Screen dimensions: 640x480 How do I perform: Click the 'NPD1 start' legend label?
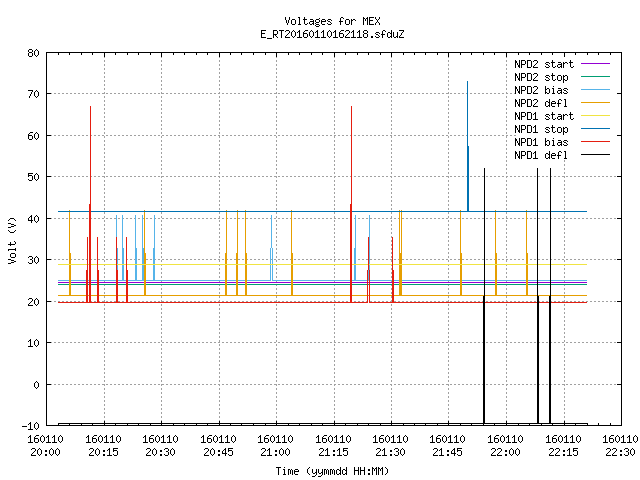544,116
